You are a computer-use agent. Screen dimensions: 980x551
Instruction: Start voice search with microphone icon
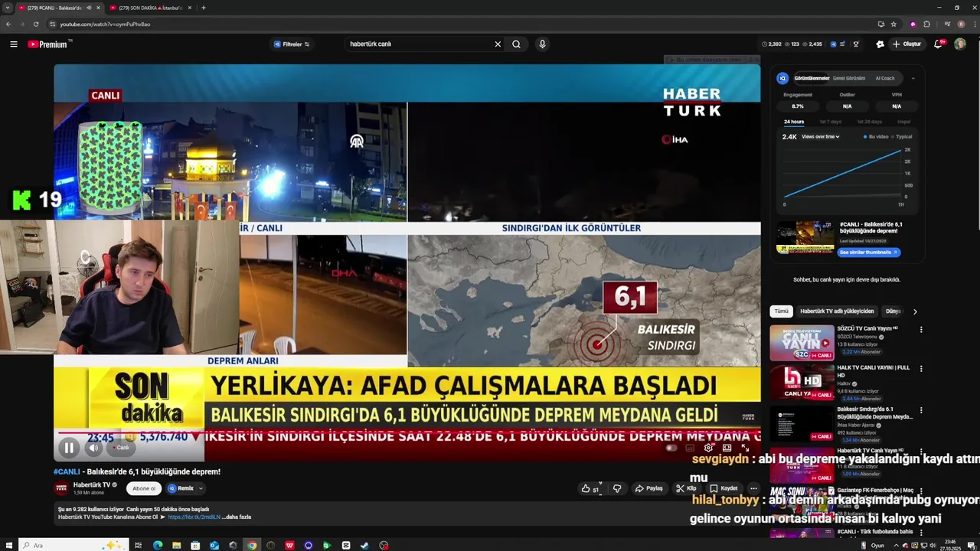point(542,44)
